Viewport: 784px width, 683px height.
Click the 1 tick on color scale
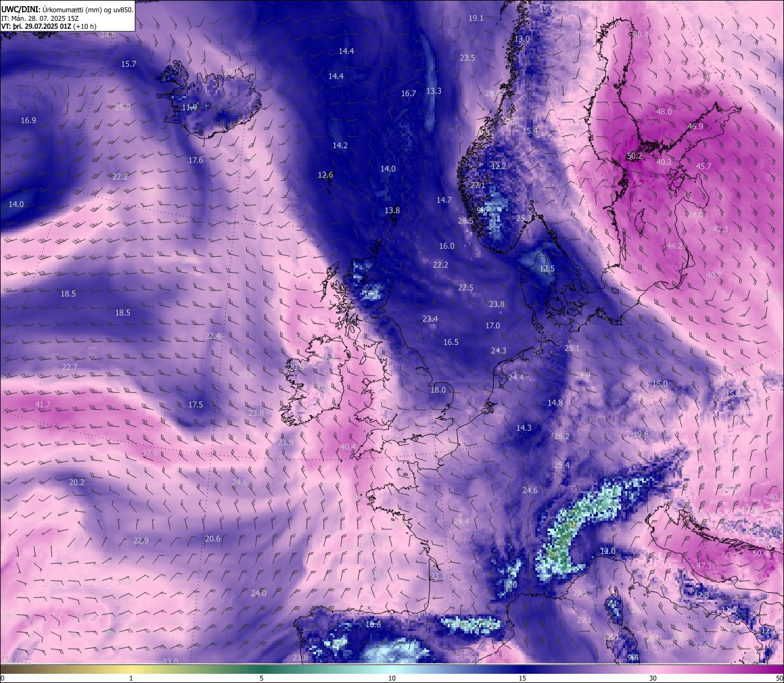tap(131, 678)
